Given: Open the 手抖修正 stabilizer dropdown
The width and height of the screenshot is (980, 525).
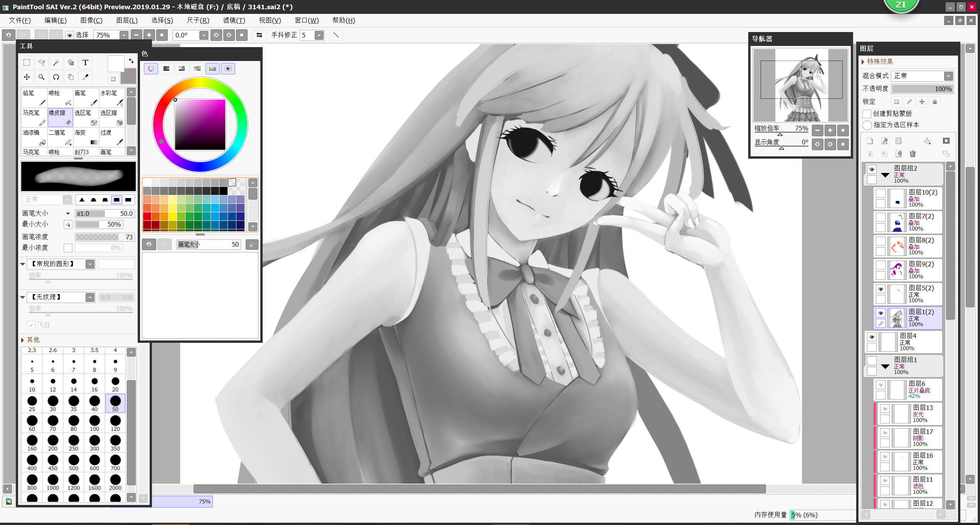Looking at the screenshot, I should [319, 36].
